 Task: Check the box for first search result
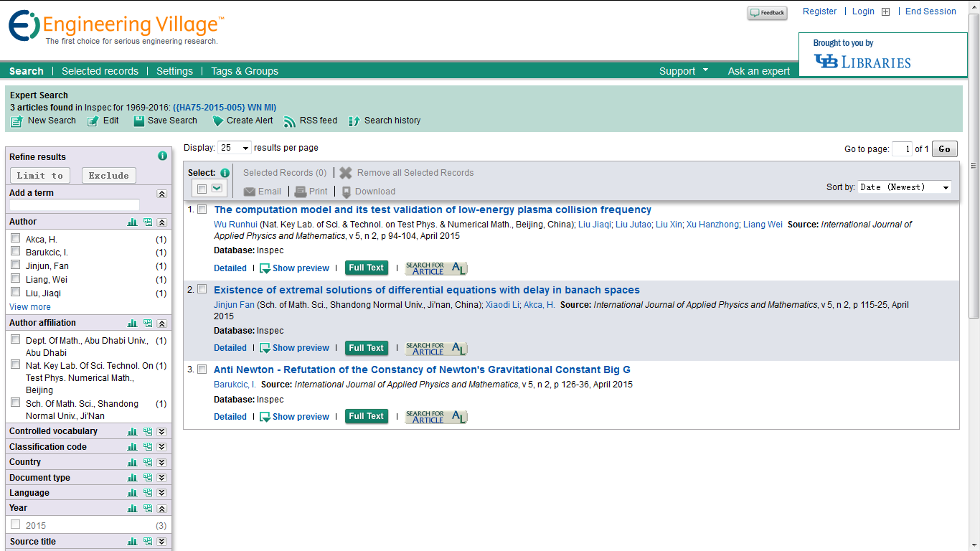[202, 209]
